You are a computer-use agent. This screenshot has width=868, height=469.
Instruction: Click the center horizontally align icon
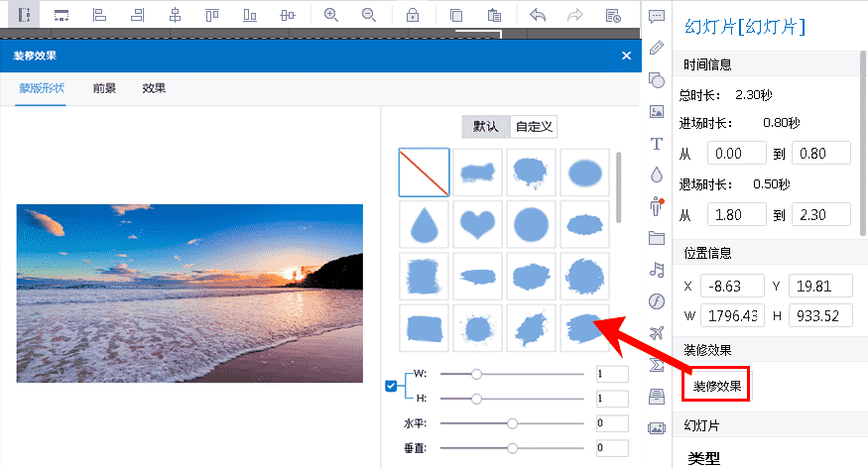(x=175, y=15)
